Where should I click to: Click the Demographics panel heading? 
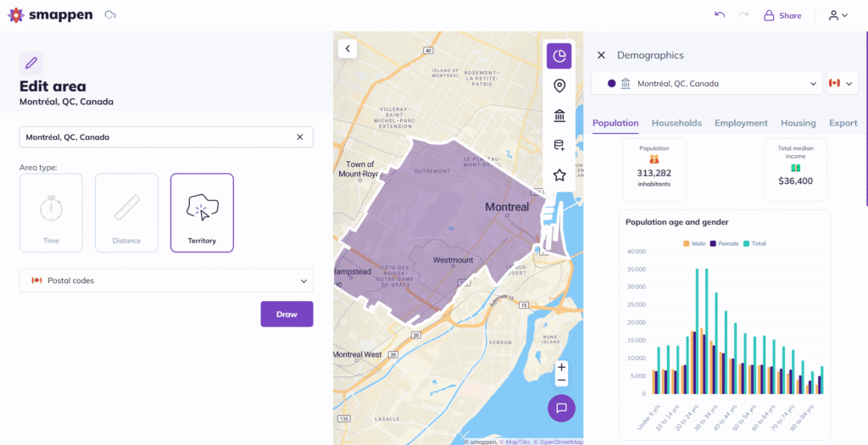click(x=650, y=55)
